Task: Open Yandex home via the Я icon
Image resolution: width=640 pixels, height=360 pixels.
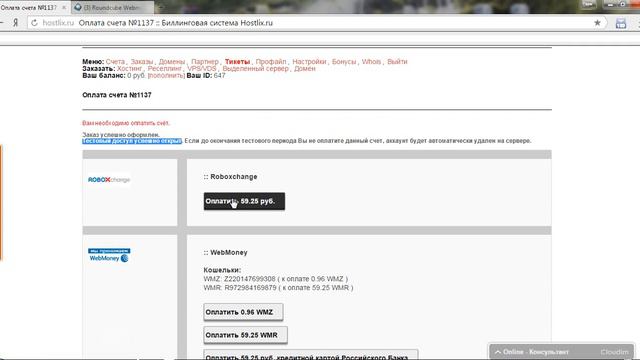Action: pos(16,23)
